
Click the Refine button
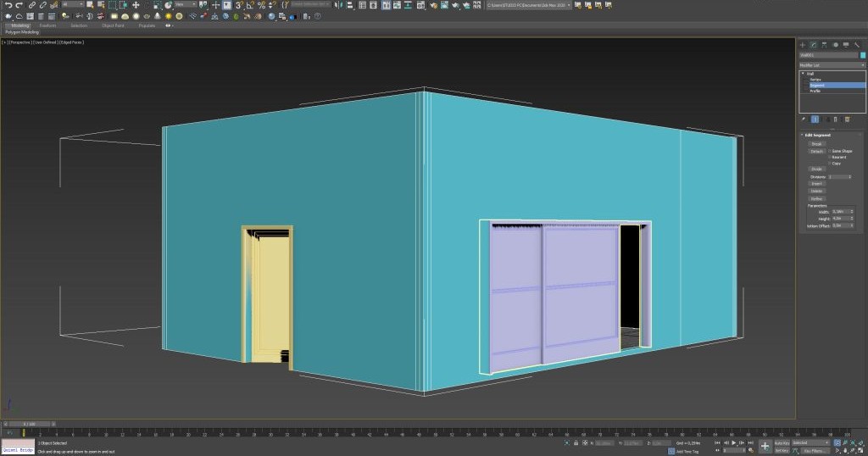(x=816, y=198)
